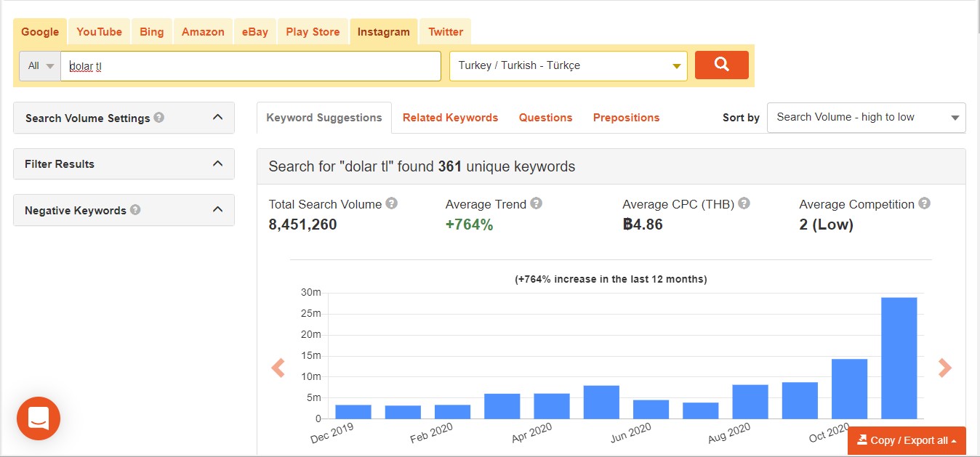This screenshot has width=980, height=457.
Task: Open the Related Keywords tab
Action: (x=450, y=118)
